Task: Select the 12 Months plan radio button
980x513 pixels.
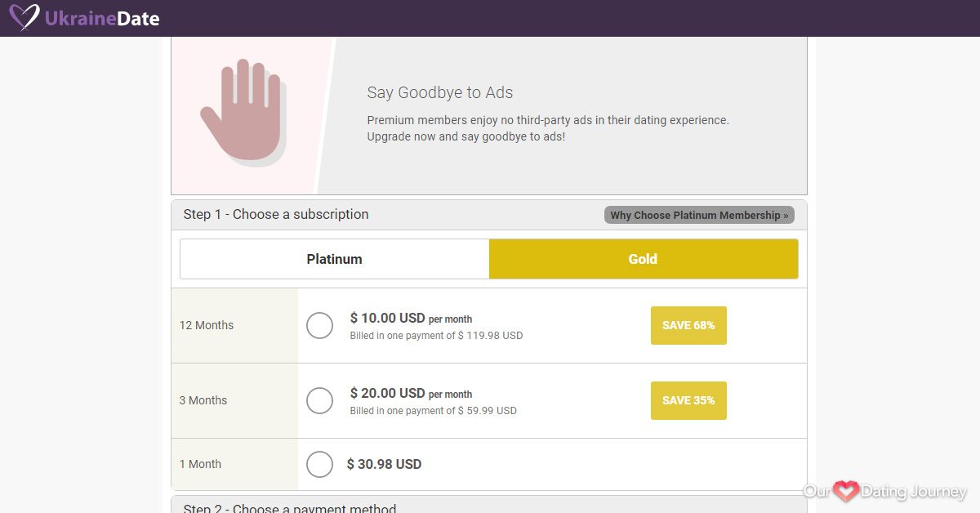Action: (x=319, y=325)
